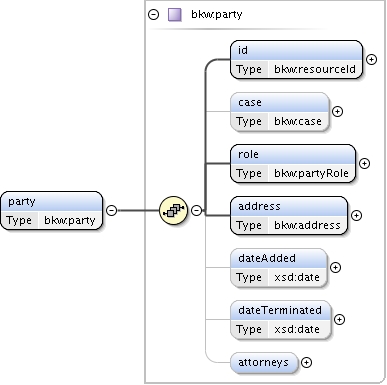Select the dateTerminated element box
Image resolution: width=387 pixels, height=385 pixels.
tap(281, 319)
